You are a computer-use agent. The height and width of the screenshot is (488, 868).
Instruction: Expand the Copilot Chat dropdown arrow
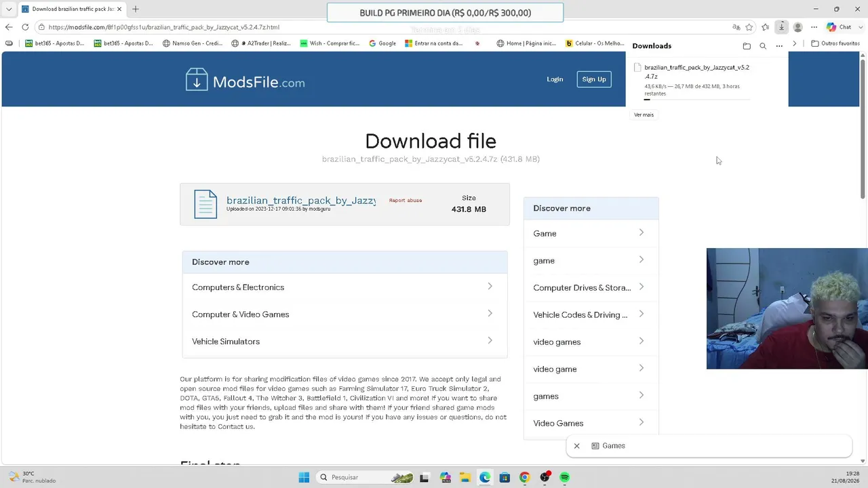tap(859, 27)
